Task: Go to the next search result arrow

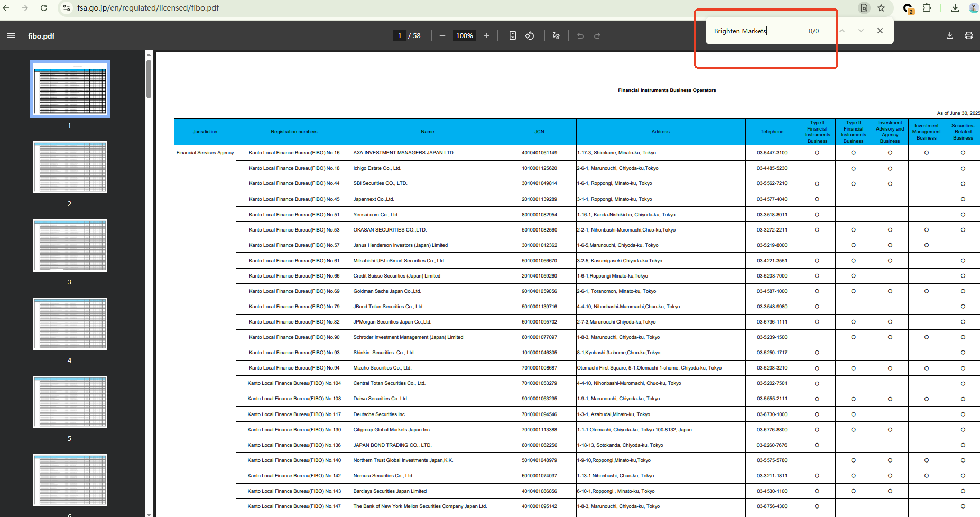Action: click(861, 31)
